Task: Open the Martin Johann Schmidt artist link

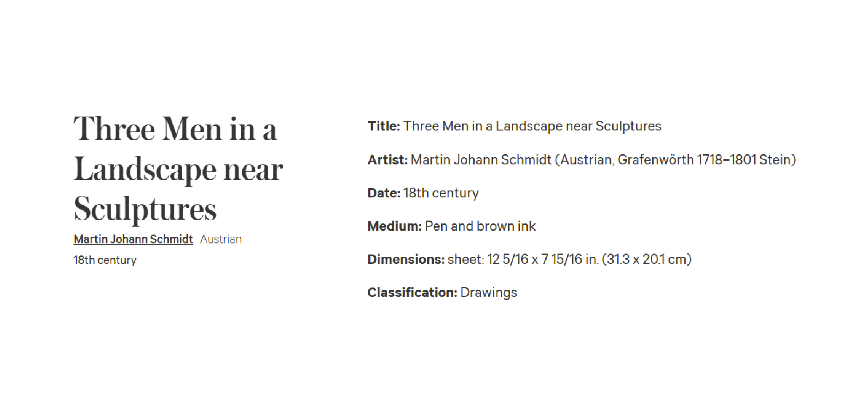Action: coord(133,239)
